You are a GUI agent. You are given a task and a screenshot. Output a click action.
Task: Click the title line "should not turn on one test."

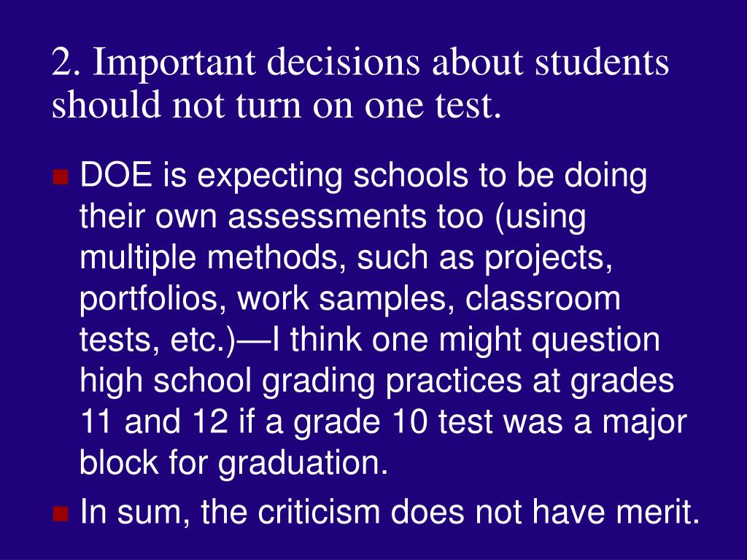point(276,104)
